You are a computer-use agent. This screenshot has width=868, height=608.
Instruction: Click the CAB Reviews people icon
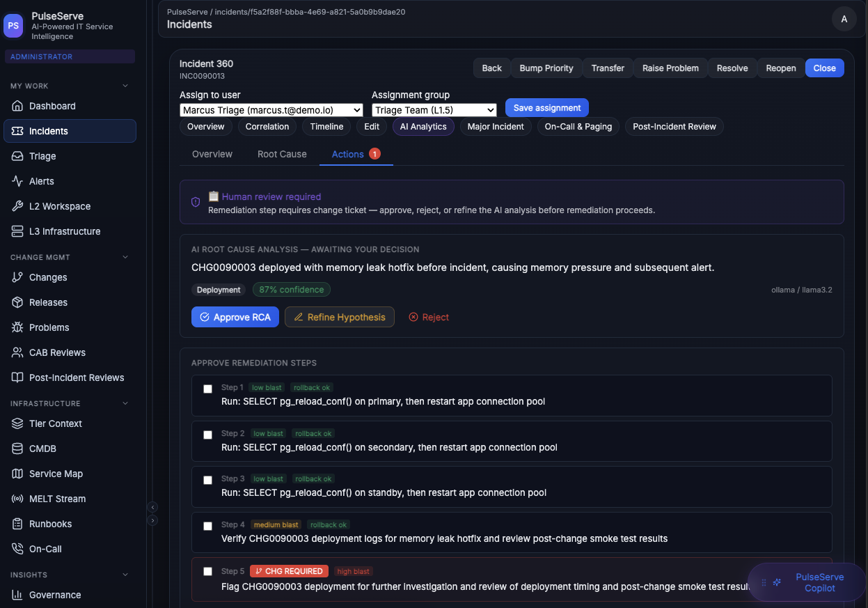pyautogui.click(x=17, y=352)
